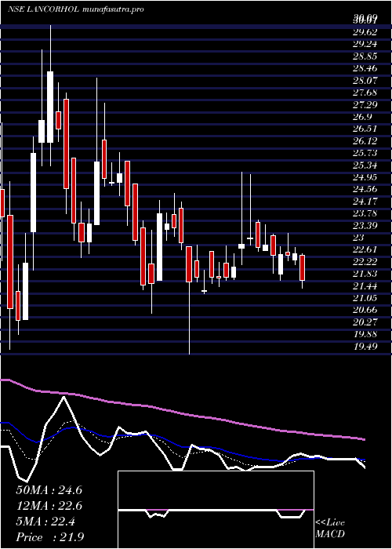This screenshot has width=392, height=549.
Task: Click the pink 50MA line
Action: click(x=182, y=414)
